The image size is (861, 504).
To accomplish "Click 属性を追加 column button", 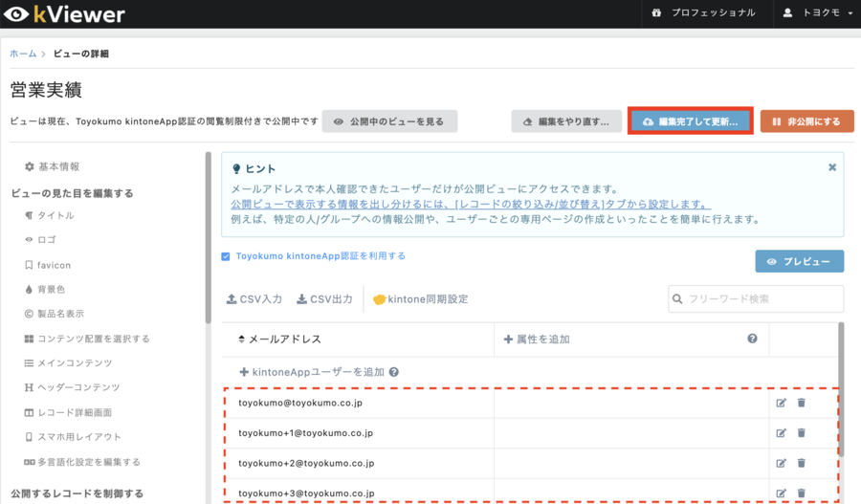I will coord(537,340).
